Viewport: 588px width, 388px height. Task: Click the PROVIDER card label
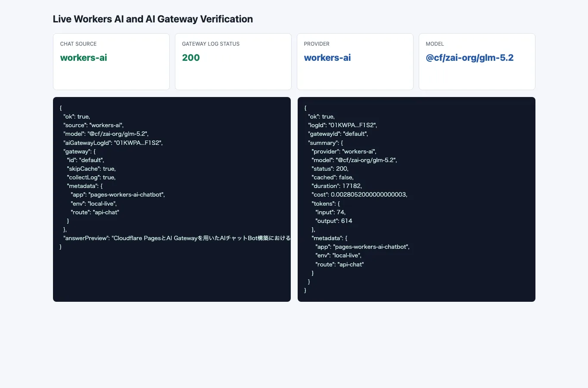[317, 44]
